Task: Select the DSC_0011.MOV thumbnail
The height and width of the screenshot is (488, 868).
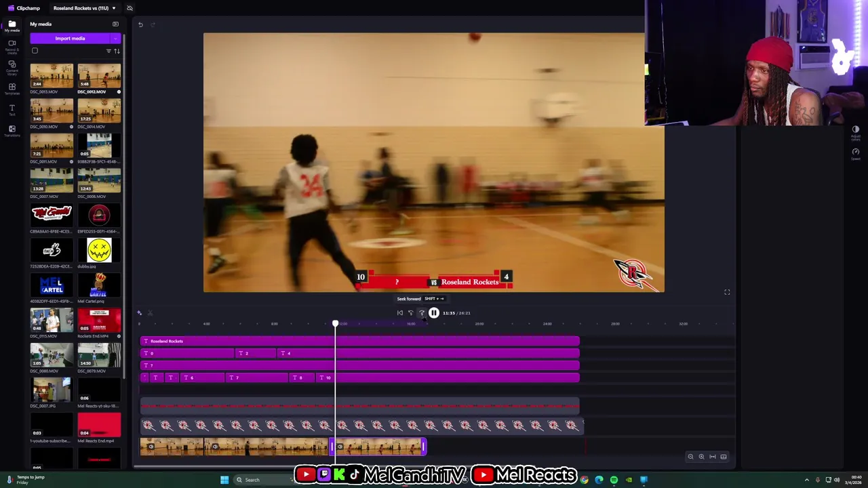Action: coord(52,146)
